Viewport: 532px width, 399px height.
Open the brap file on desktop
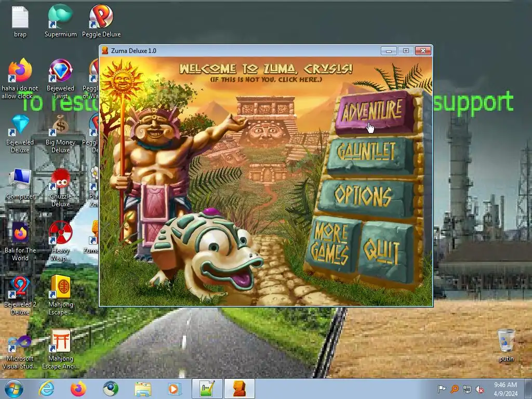coord(20,22)
